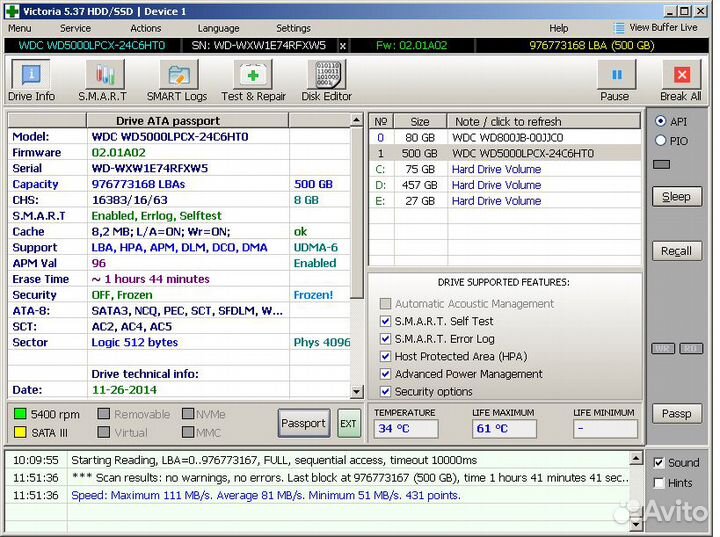Click the Removable indicator box
The height and width of the screenshot is (537, 720).
104,414
